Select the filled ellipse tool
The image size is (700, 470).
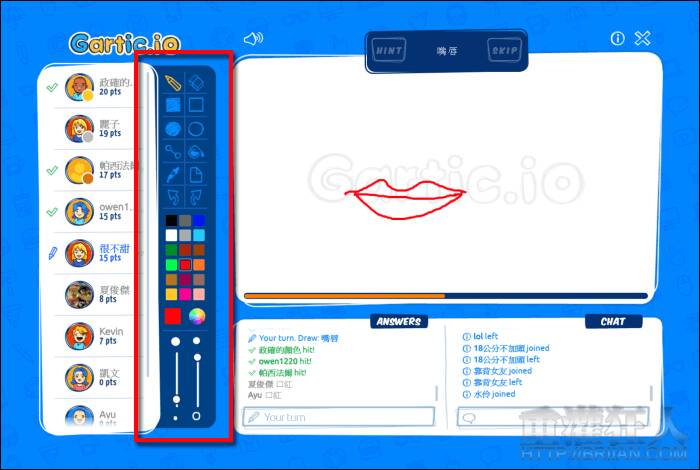point(173,129)
